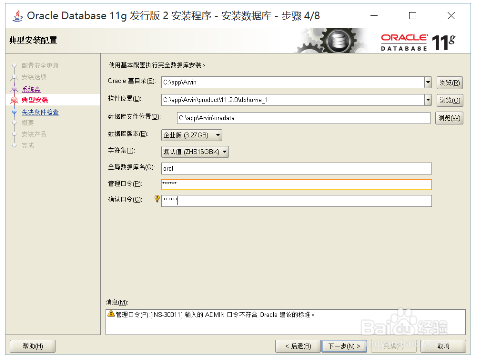Viewport: 478px width, 361px height.
Task: Click in the Oracle 基目录 path field
Action: pyautogui.click(x=293, y=82)
